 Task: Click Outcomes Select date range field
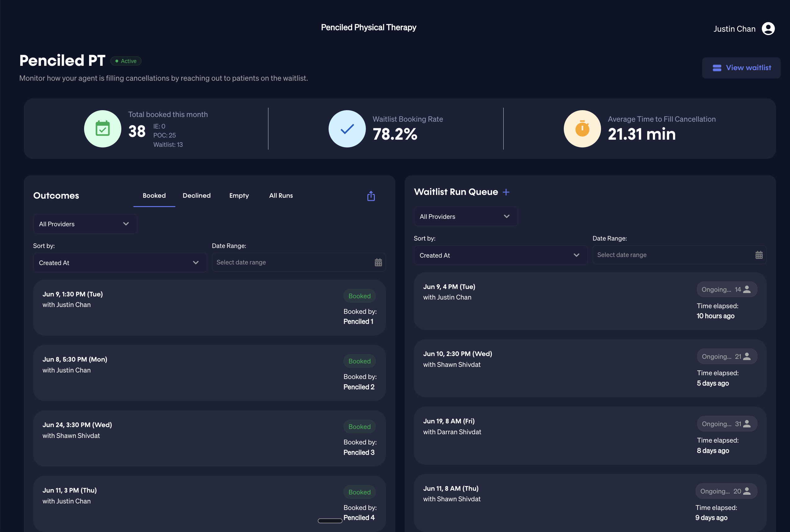(x=299, y=262)
